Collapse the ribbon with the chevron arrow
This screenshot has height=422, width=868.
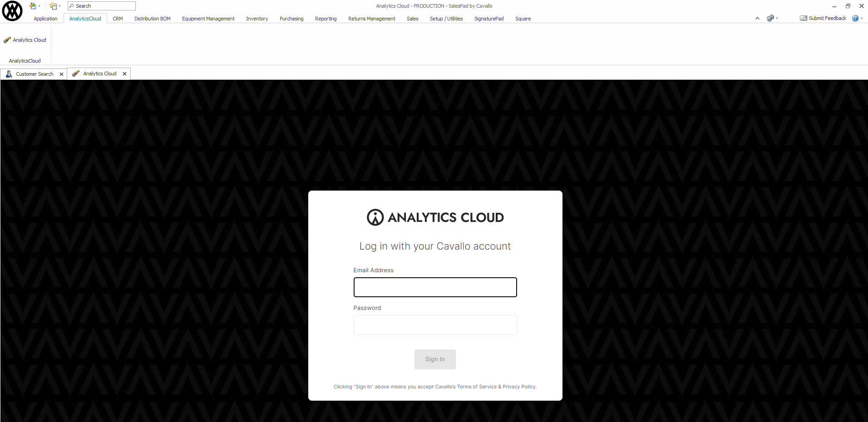[x=757, y=18]
